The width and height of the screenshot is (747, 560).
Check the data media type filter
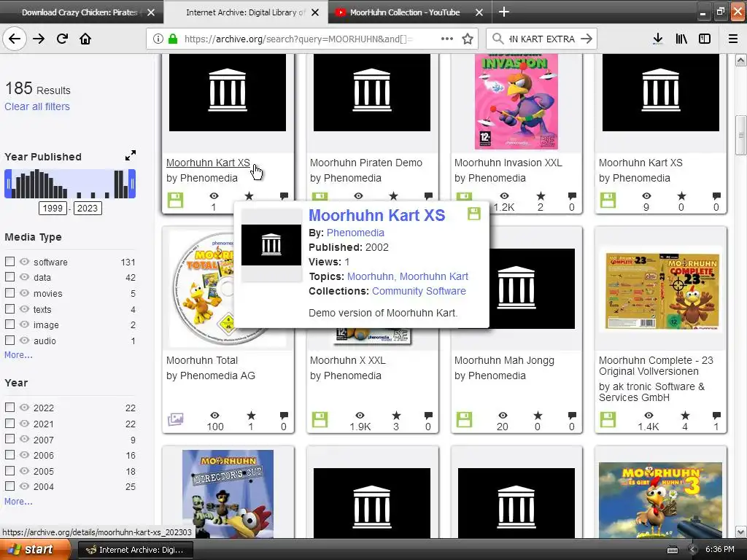click(9, 276)
